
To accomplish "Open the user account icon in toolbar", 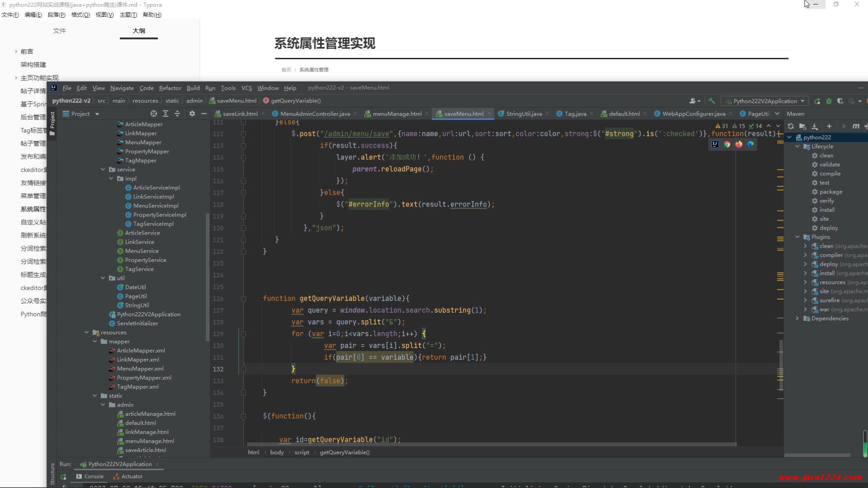I will tap(694, 101).
